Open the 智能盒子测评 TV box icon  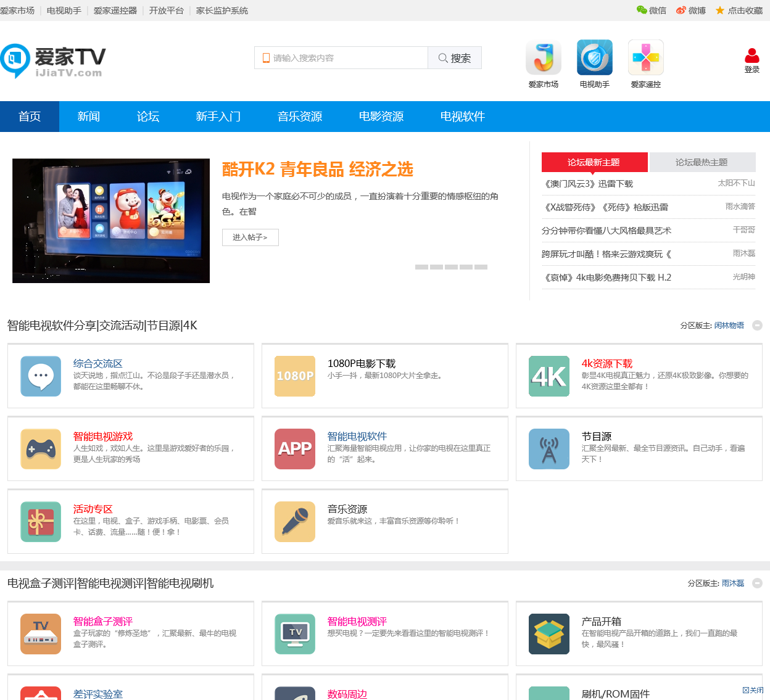[41, 634]
